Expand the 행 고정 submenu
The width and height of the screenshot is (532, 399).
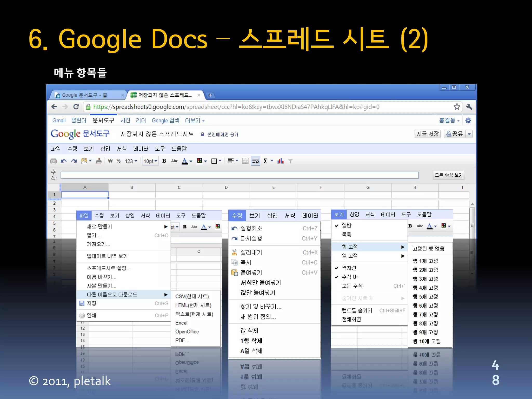pos(370,247)
